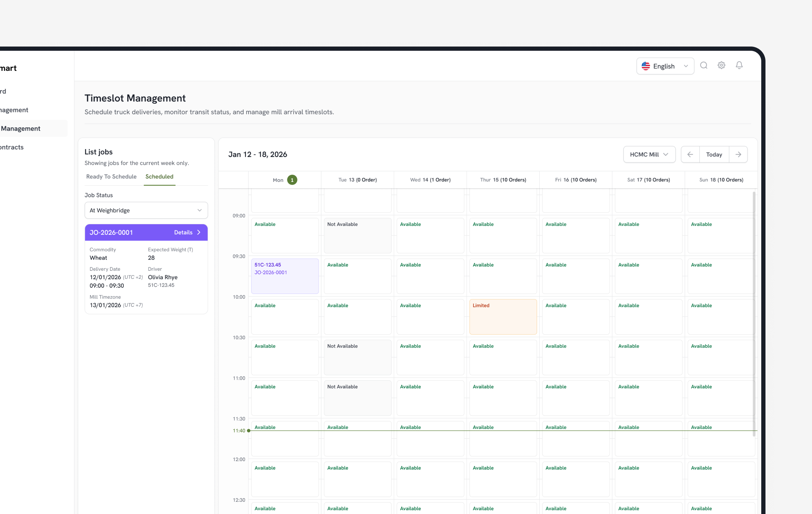Open the search icon in top bar

click(x=704, y=65)
